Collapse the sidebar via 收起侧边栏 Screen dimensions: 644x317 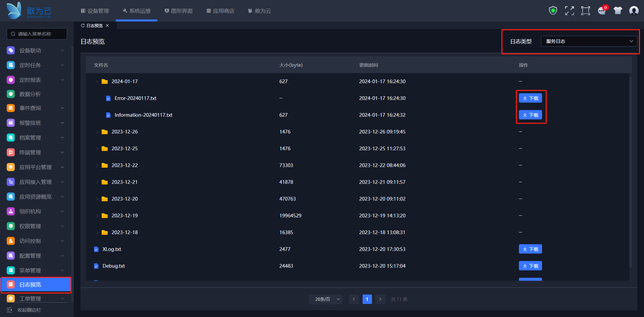pos(24,310)
